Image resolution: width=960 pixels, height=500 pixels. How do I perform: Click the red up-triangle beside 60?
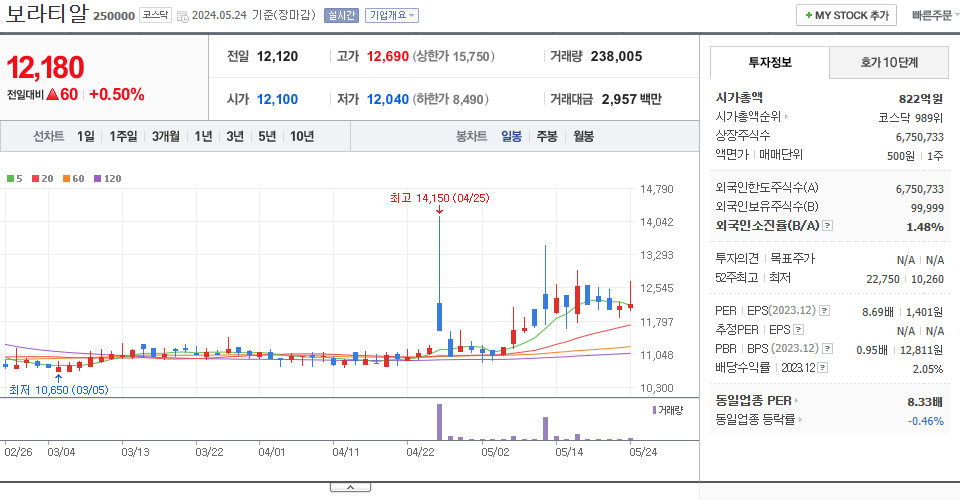click(x=52, y=94)
